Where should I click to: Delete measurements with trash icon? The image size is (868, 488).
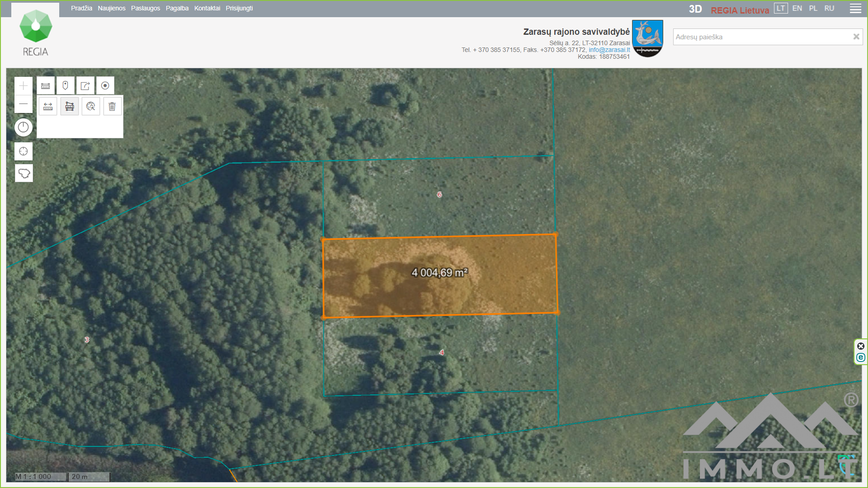[112, 106]
